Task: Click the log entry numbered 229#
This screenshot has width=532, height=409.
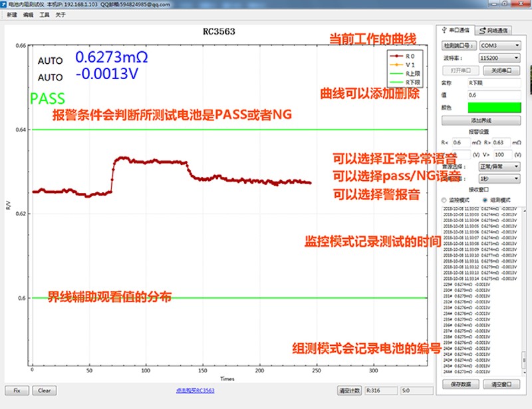Action: pos(467,285)
